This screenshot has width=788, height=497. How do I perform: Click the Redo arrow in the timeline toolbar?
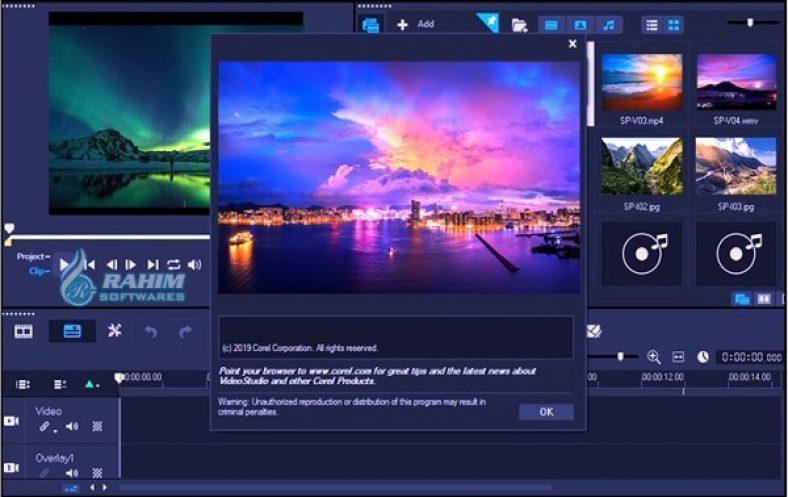click(185, 331)
